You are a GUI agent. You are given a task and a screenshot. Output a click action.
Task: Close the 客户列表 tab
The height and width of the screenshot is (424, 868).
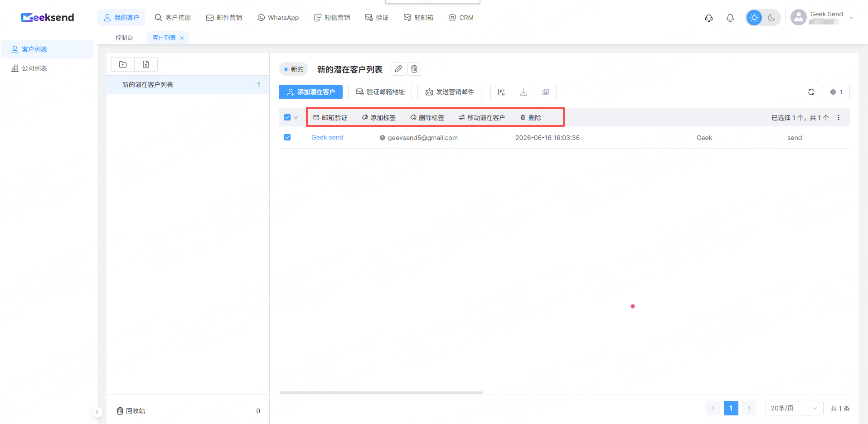pyautogui.click(x=182, y=38)
